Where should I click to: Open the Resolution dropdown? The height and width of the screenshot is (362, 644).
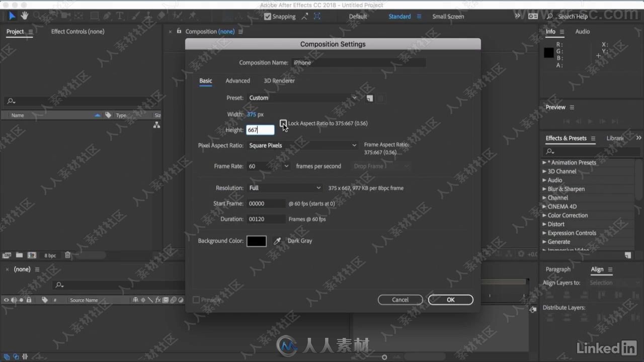click(x=285, y=188)
